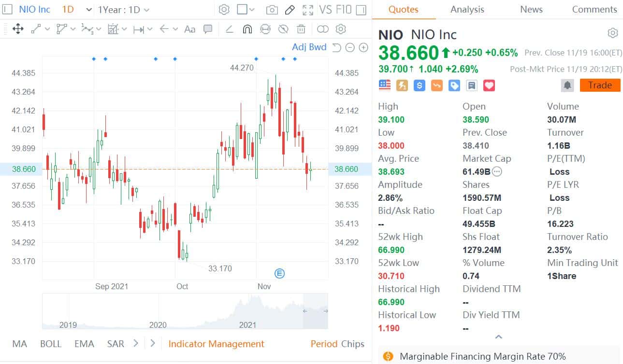The width and height of the screenshot is (623, 364).
Task: Add NIO to favorites via heart icon
Action: [x=489, y=85]
